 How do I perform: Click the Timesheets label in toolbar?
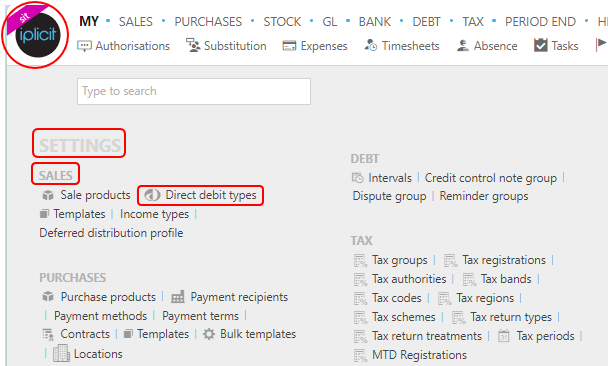click(x=411, y=46)
